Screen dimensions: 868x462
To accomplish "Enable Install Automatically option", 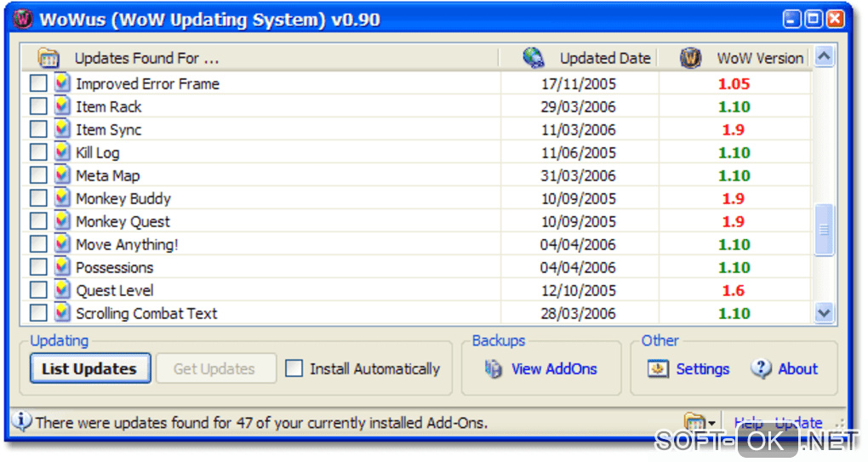I will 294,368.
